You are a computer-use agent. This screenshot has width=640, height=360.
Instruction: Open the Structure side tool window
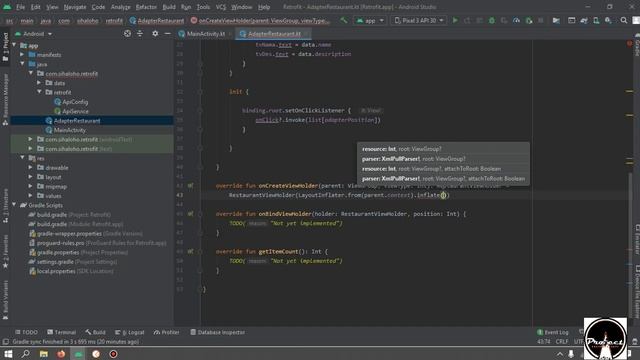(5, 205)
